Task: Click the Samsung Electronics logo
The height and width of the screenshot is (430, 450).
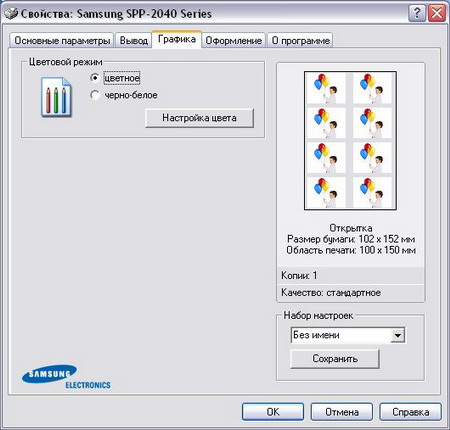Action: [66, 377]
